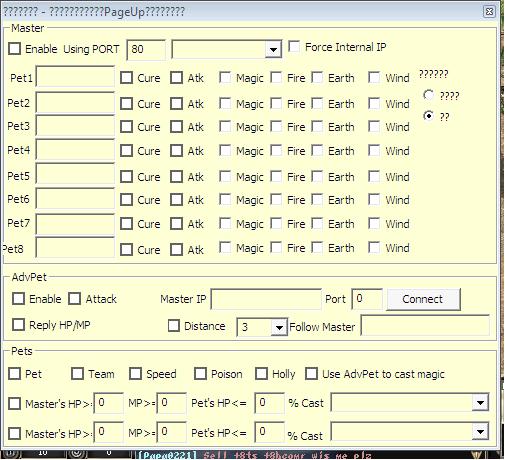Click the Pet1 name input field
Viewport: 505px width, 460px height.
pos(75,77)
